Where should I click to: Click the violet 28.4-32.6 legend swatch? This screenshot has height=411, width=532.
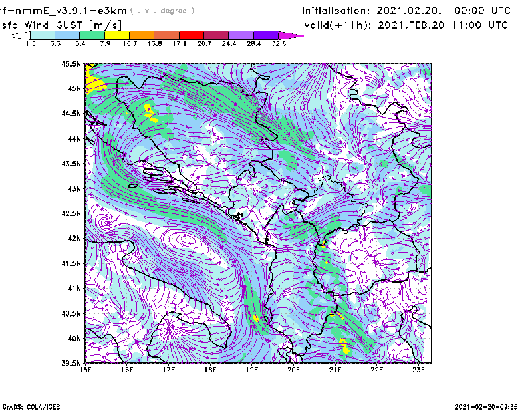tap(265, 35)
